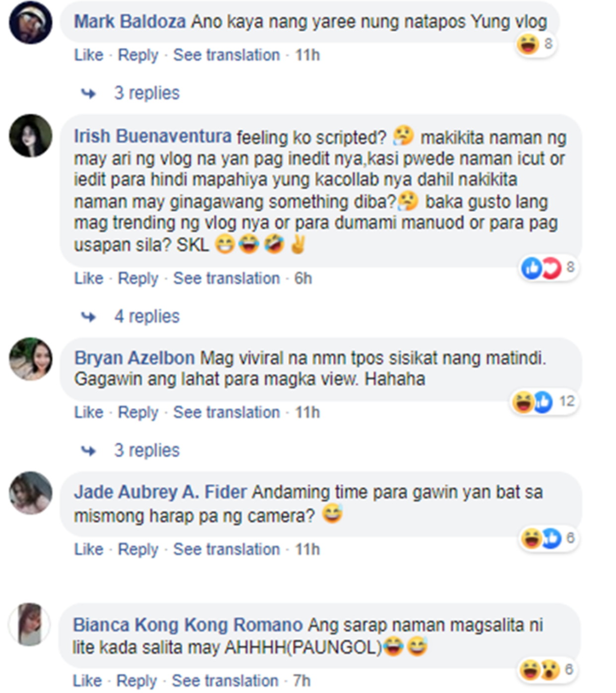This screenshot has height=693, width=616.
Task: Click reaction icons on Irish Buenaventura's comment
Action: point(541,268)
